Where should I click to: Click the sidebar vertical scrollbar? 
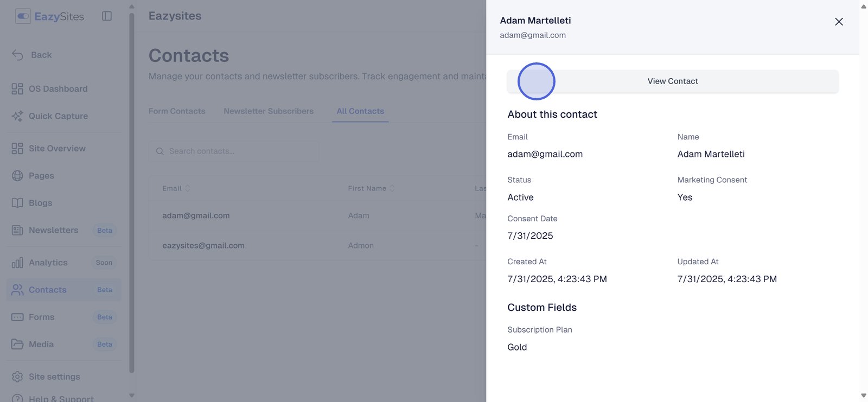[x=131, y=190]
